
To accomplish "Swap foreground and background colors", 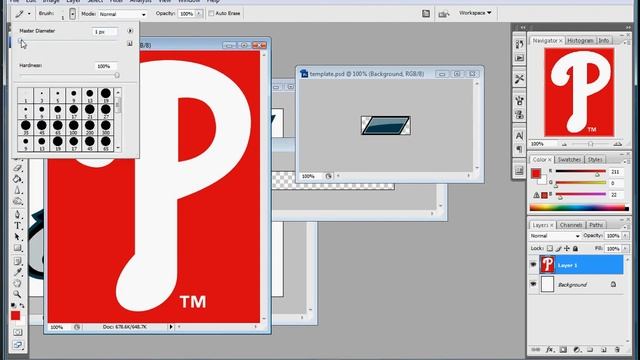I will (x=22, y=305).
